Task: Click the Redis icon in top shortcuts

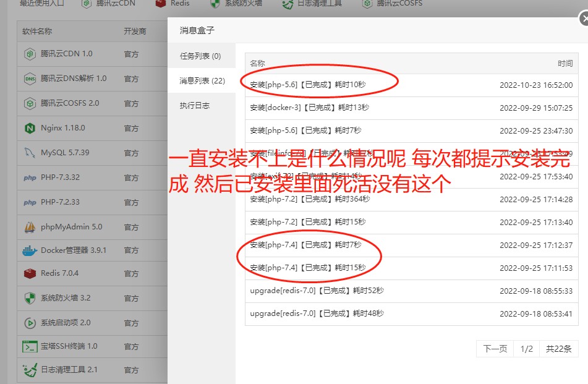Action: pyautogui.click(x=161, y=3)
